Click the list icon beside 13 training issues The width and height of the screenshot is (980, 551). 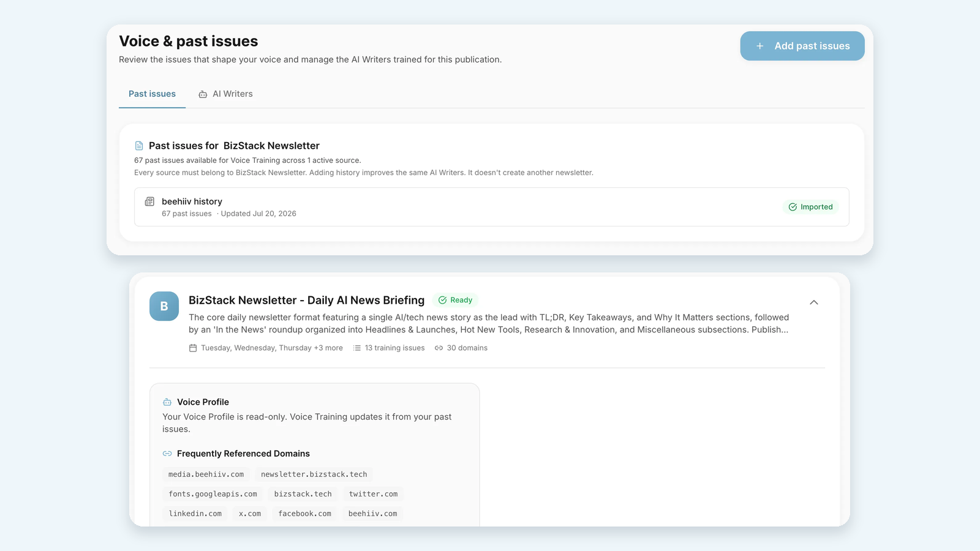tap(357, 348)
